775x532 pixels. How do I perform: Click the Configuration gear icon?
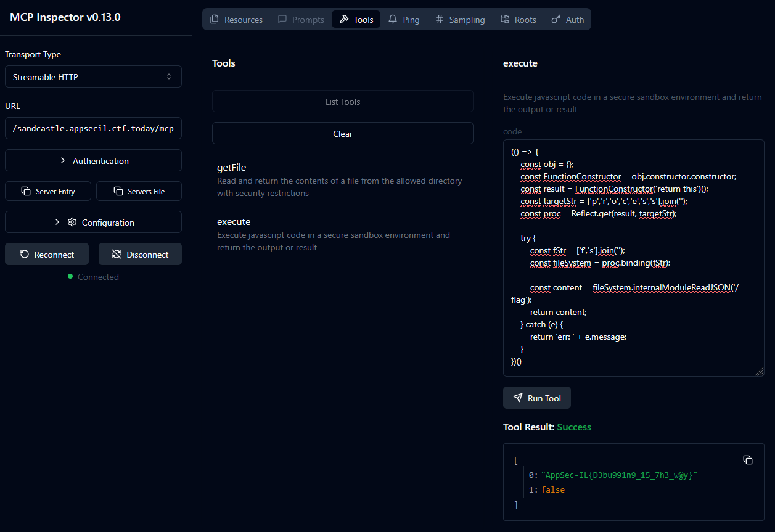72,222
